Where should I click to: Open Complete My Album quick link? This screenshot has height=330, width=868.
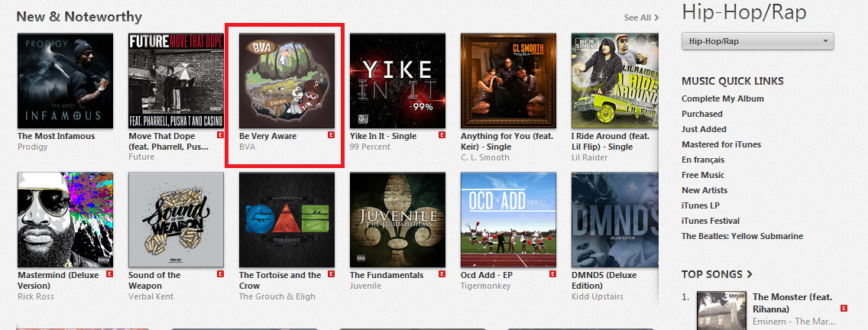click(722, 99)
